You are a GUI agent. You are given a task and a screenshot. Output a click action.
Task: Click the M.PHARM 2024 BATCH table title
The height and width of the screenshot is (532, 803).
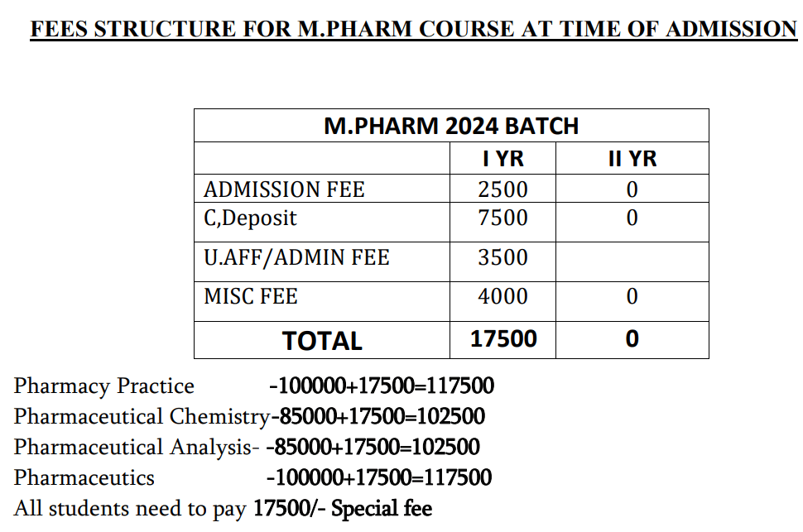(x=451, y=127)
